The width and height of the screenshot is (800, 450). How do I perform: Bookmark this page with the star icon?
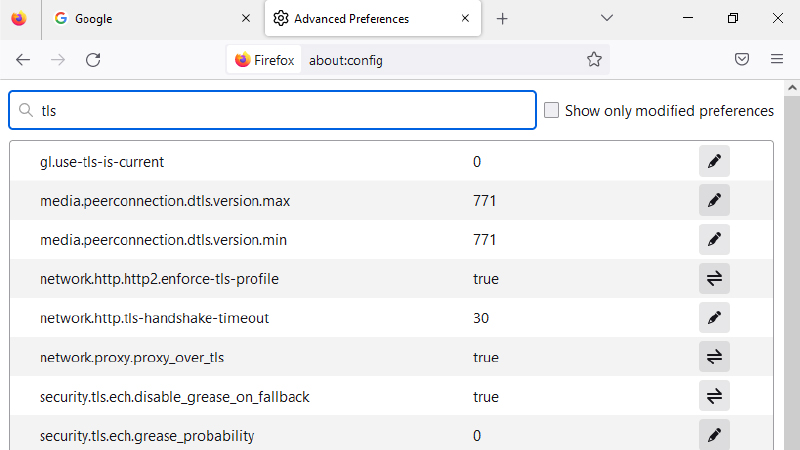click(594, 60)
